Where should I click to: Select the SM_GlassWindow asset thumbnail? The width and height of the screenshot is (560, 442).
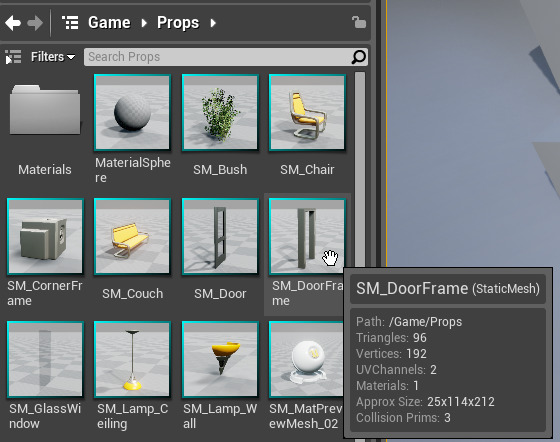coord(45,359)
